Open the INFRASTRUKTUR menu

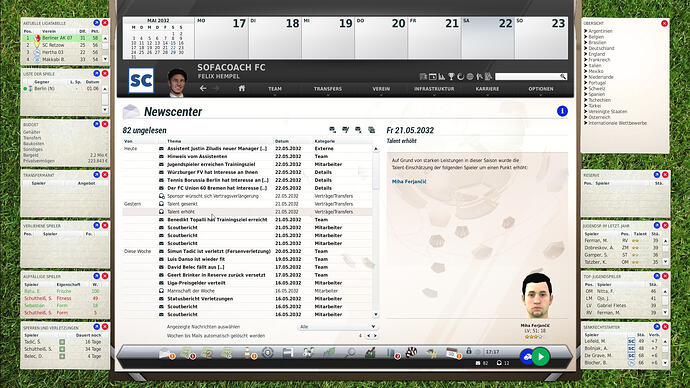tap(434, 89)
